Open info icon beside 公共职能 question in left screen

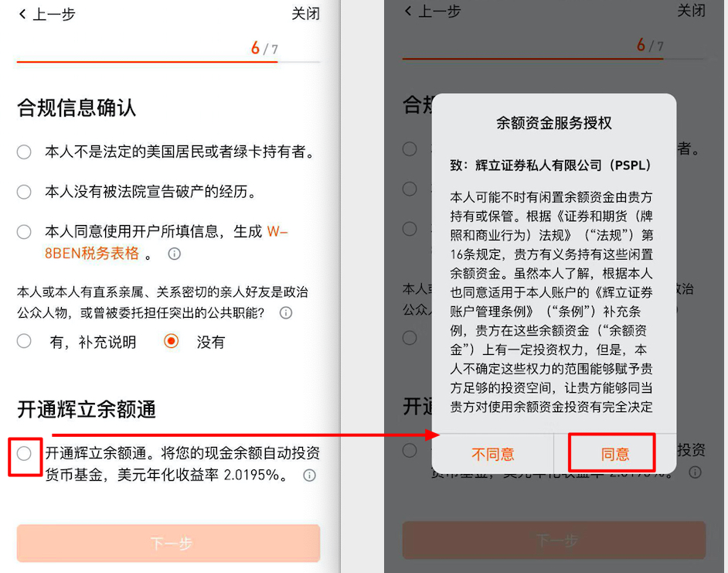[286, 312]
